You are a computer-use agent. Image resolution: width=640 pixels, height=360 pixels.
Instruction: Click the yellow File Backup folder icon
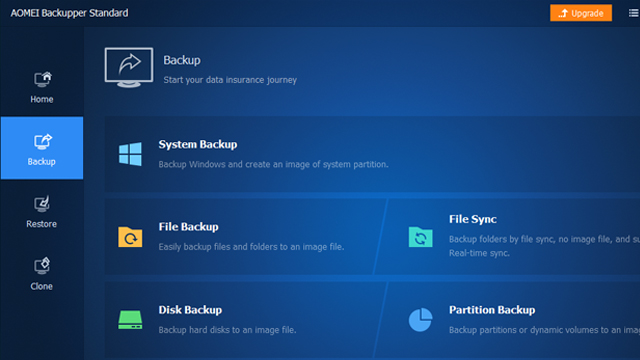click(x=130, y=237)
